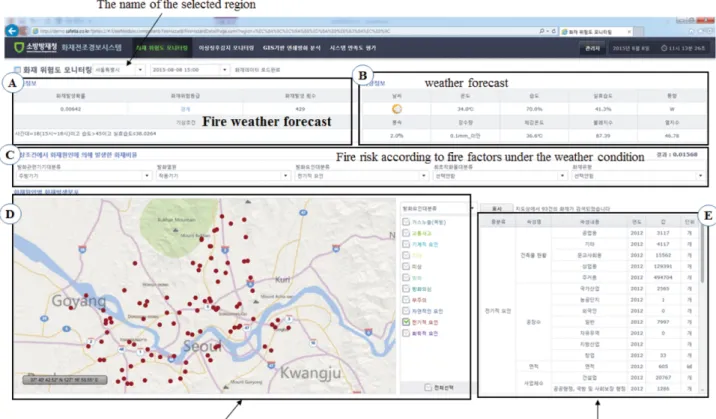This screenshot has height=419, width=716.
Task: Open the 최초착화물대분류 dropdown
Action: click(500, 176)
